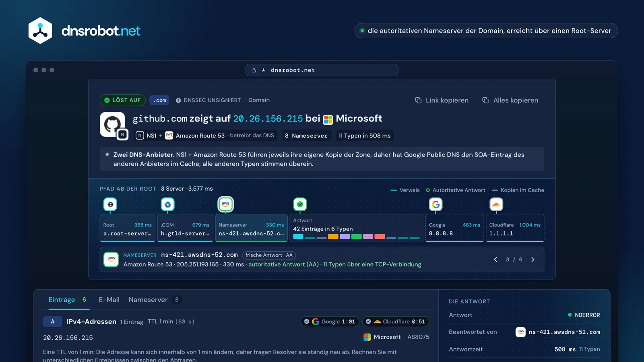Click the LÖST AUF status badge
Image resolution: width=644 pixels, height=362 pixels.
click(123, 100)
